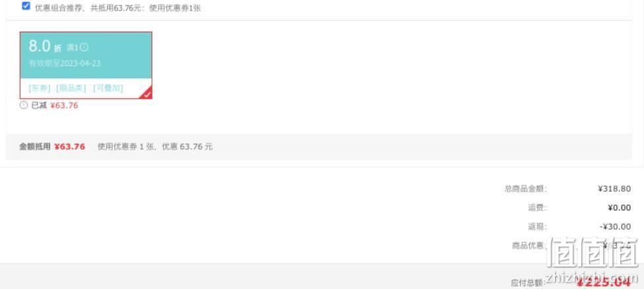Image resolution: width=644 pixels, height=289 pixels.
Task: Click the 有效期至2023-04-23 validity text
Action: [65, 63]
